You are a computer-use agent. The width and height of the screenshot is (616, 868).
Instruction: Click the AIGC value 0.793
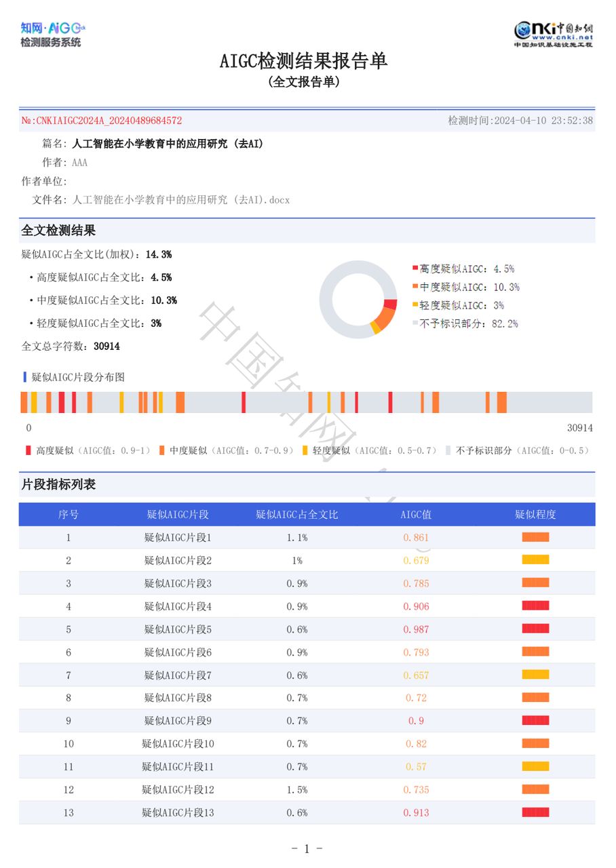click(416, 652)
